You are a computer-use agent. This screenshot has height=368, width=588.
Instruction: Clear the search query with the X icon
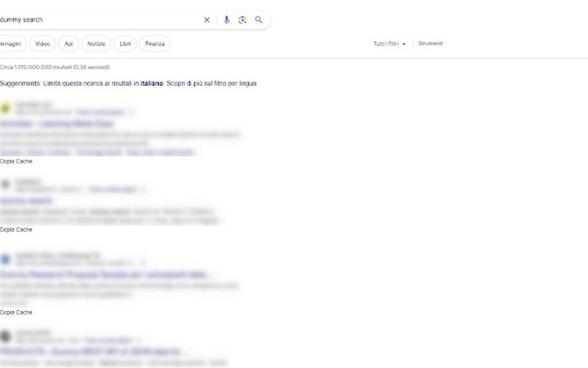tap(206, 19)
